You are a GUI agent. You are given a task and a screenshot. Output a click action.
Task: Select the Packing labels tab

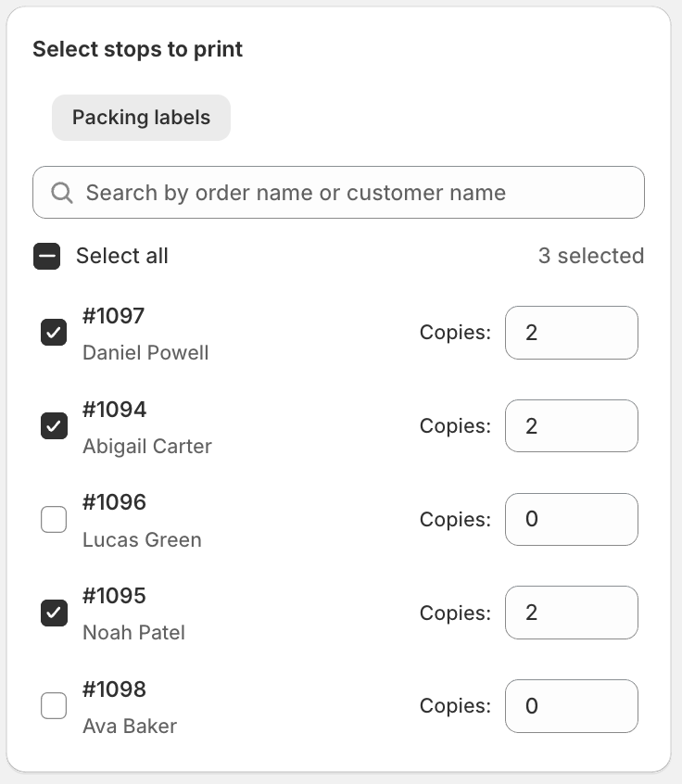141,118
